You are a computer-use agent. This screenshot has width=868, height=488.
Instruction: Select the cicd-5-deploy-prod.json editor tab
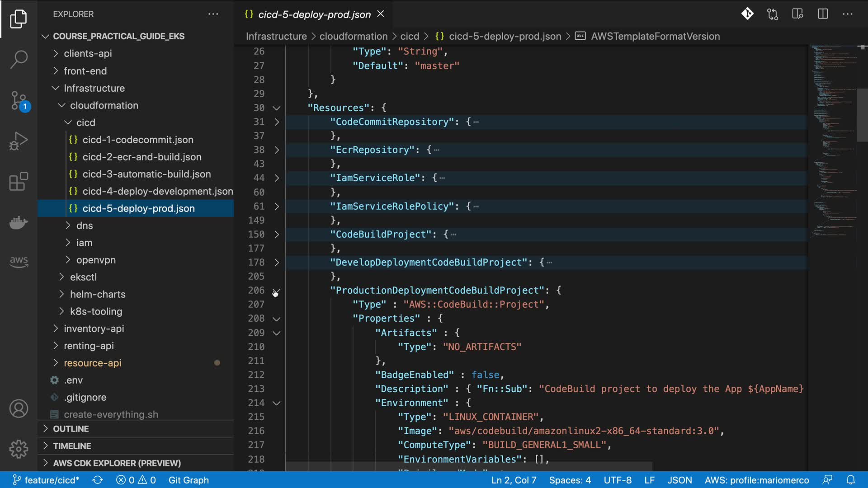pos(314,14)
